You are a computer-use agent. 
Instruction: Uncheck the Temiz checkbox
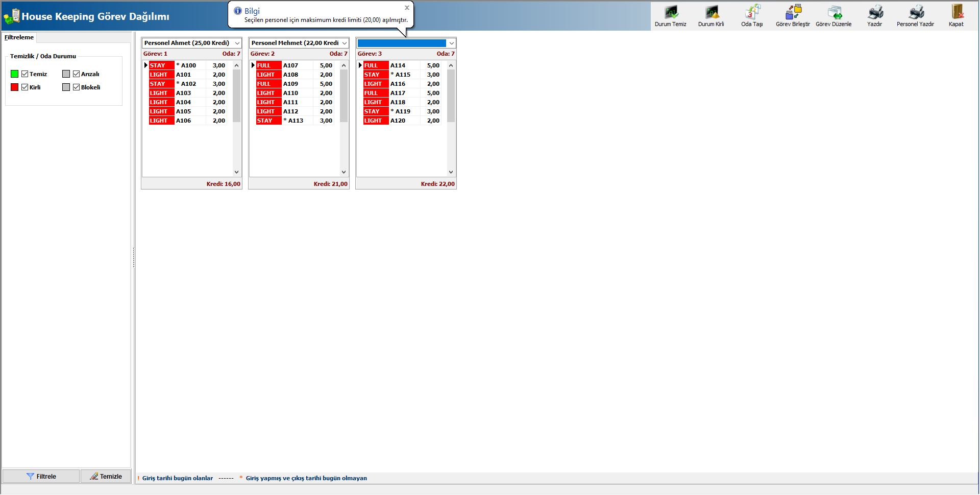24,74
